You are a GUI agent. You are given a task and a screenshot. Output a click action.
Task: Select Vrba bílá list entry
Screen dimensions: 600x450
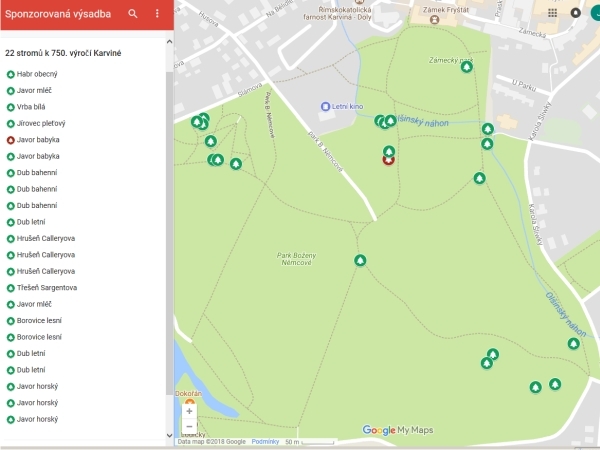click(x=33, y=107)
